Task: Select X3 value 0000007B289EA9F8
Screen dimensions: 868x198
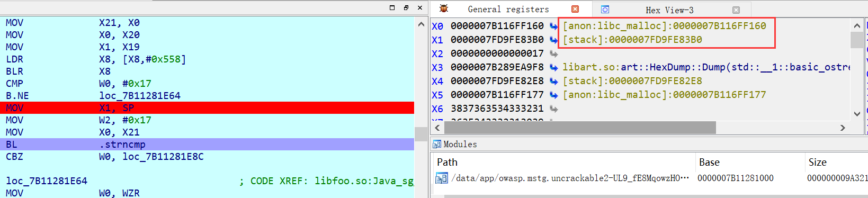Action: (x=497, y=67)
